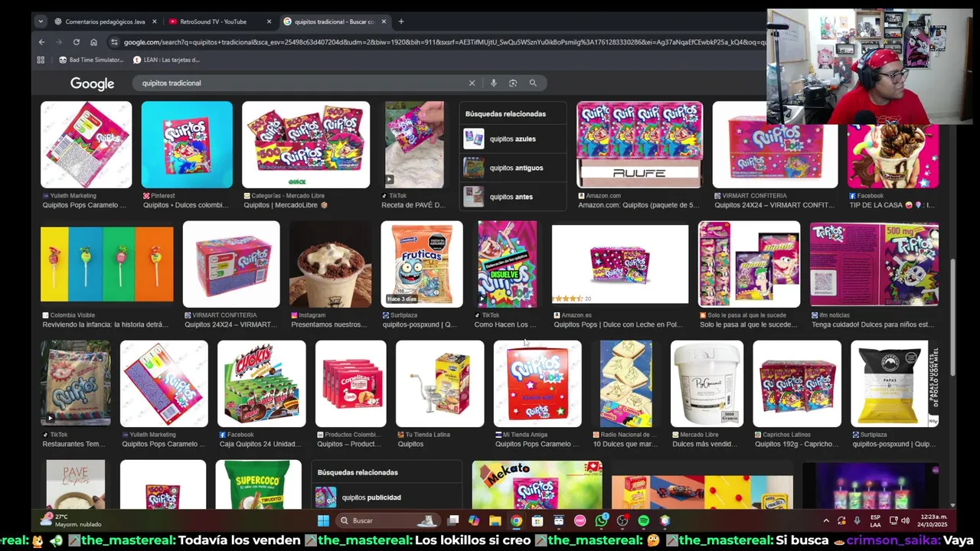Open Yulieth Marketing Quipitos Pops Caramelo thumbnail
This screenshot has height=551, width=980.
(86, 145)
